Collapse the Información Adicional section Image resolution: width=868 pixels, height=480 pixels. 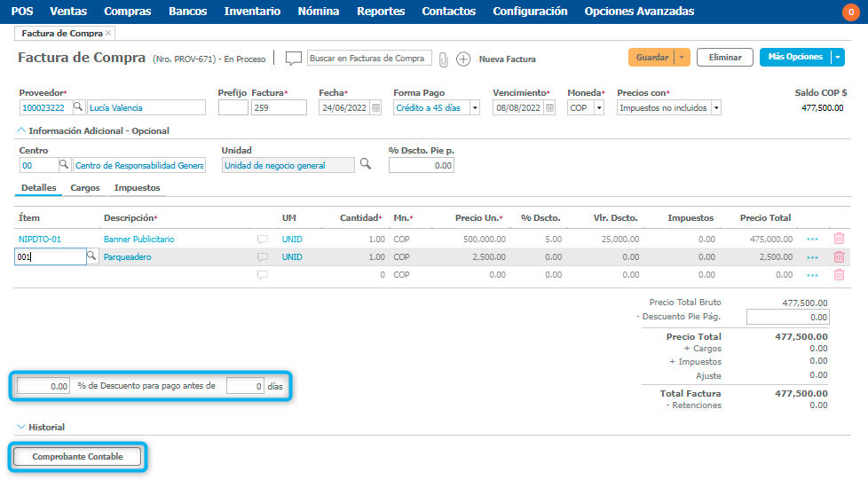point(22,130)
